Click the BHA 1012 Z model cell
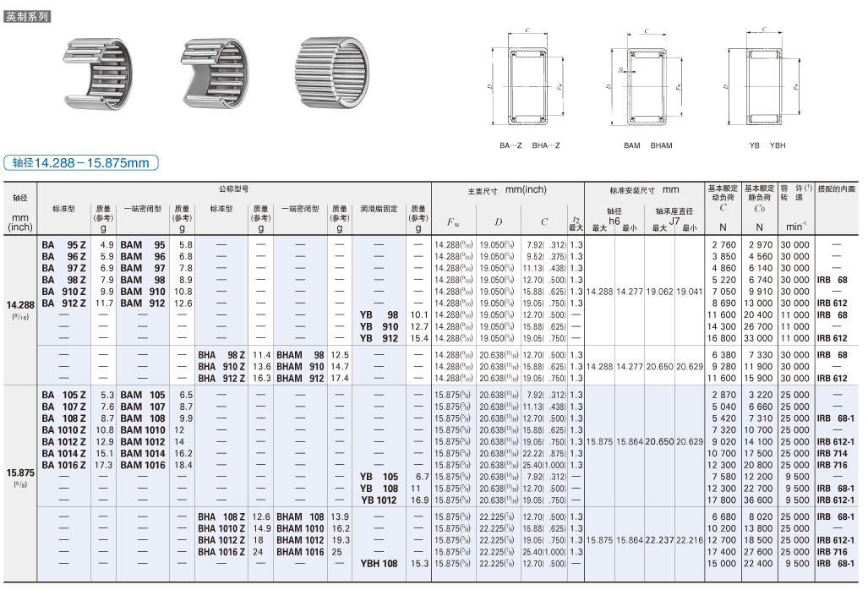This screenshot has width=868, height=601. click(221, 540)
